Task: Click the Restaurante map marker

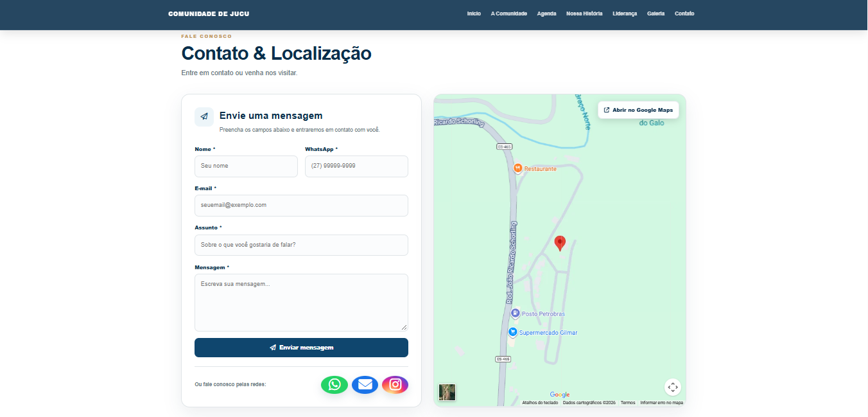Action: point(517,168)
